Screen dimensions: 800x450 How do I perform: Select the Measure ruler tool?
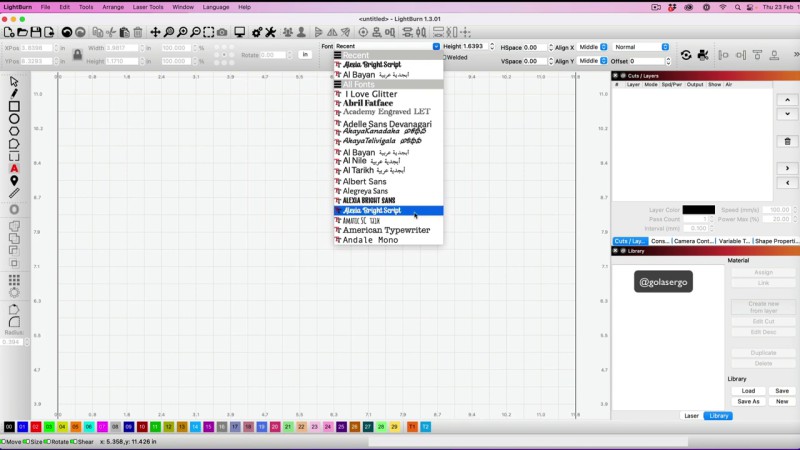[x=14, y=193]
